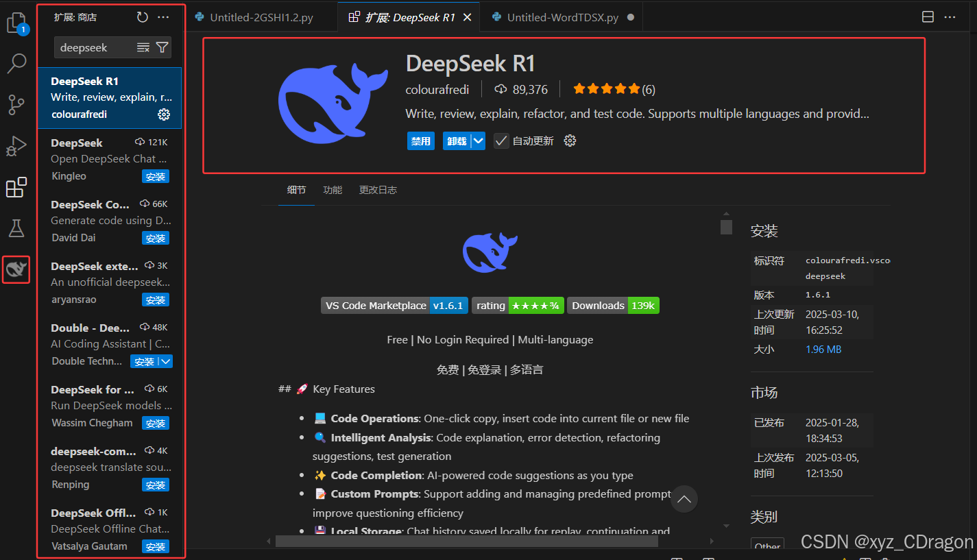Select the 功能 features tab
This screenshot has height=560, width=977.
(333, 190)
